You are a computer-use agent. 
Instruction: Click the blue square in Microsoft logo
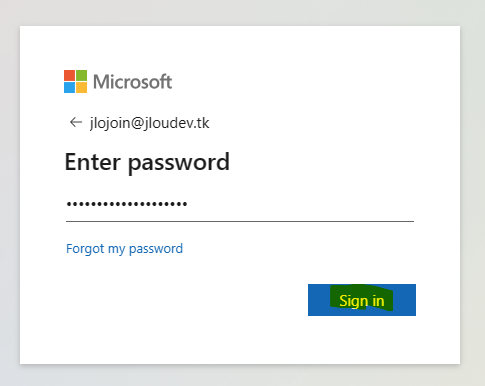(x=69, y=87)
